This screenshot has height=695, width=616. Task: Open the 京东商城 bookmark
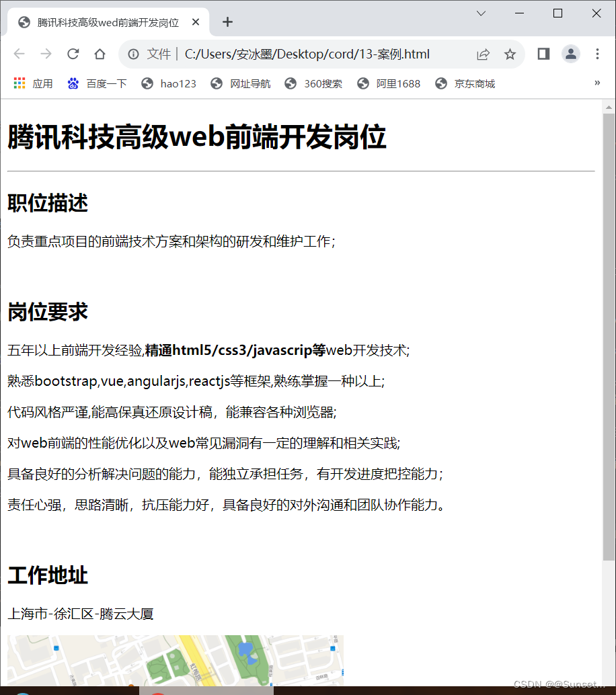pos(465,83)
